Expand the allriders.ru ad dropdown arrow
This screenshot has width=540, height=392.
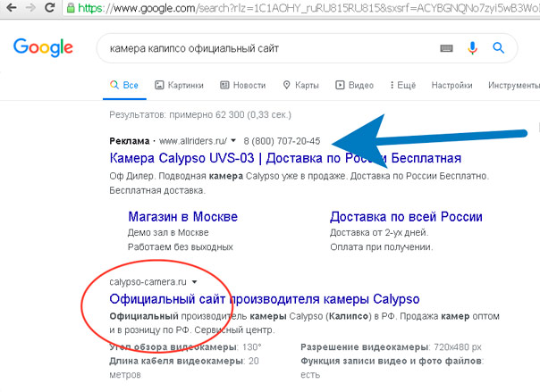click(233, 141)
